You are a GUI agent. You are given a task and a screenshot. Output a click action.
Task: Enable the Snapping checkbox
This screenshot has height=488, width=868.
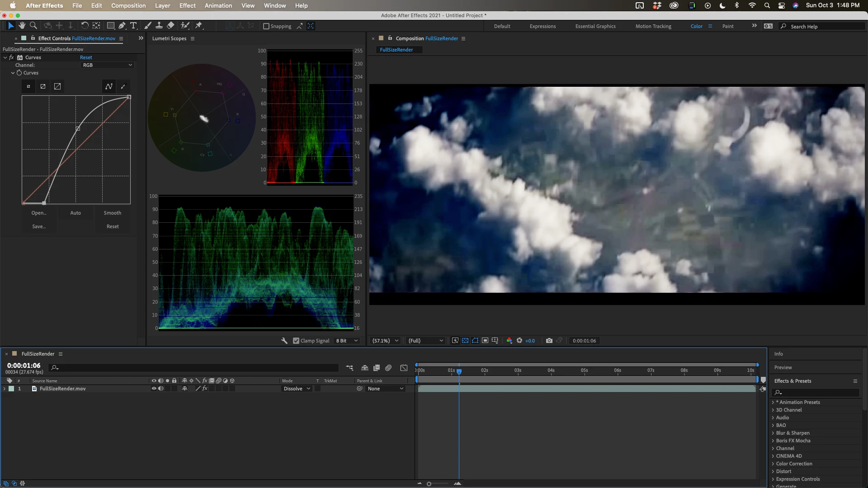pos(266,26)
